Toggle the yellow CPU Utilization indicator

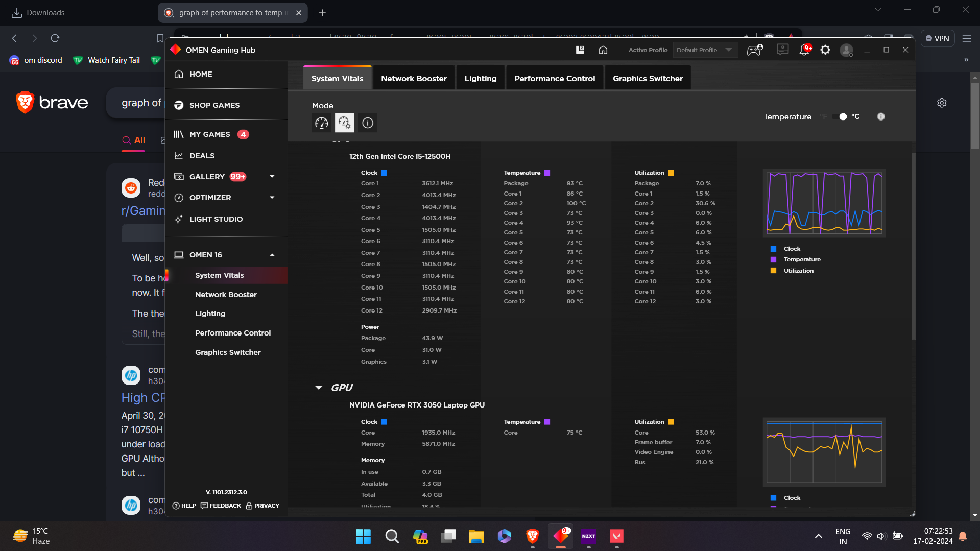(x=671, y=173)
